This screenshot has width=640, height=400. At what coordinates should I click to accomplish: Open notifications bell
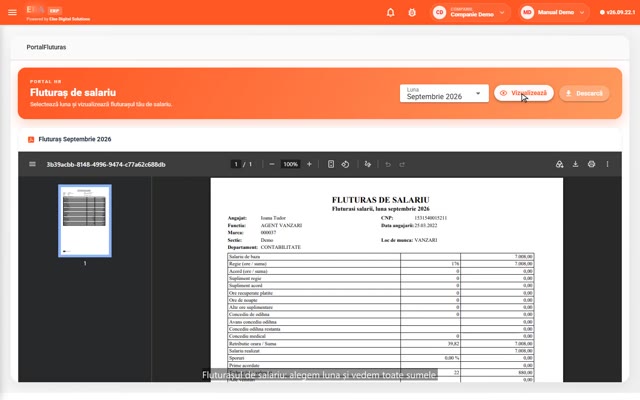pos(391,13)
